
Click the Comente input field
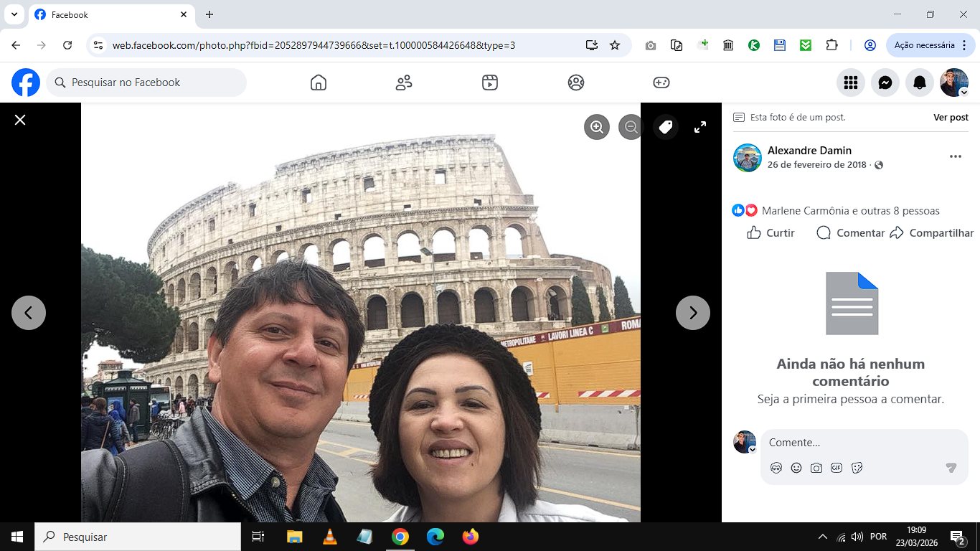coord(854,443)
